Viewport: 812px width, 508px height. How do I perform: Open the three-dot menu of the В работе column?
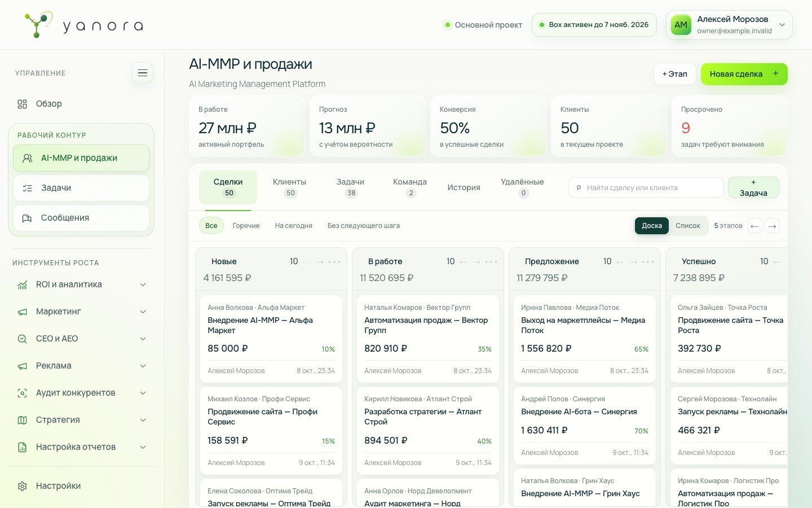pyautogui.click(x=491, y=261)
